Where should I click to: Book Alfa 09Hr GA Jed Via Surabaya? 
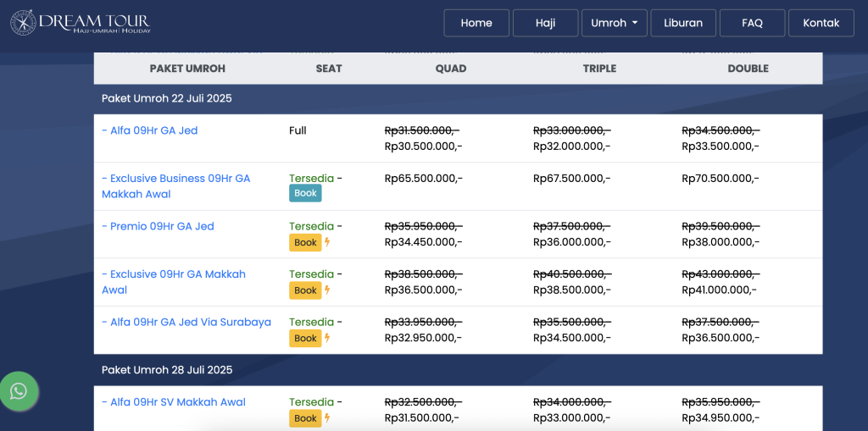click(305, 338)
